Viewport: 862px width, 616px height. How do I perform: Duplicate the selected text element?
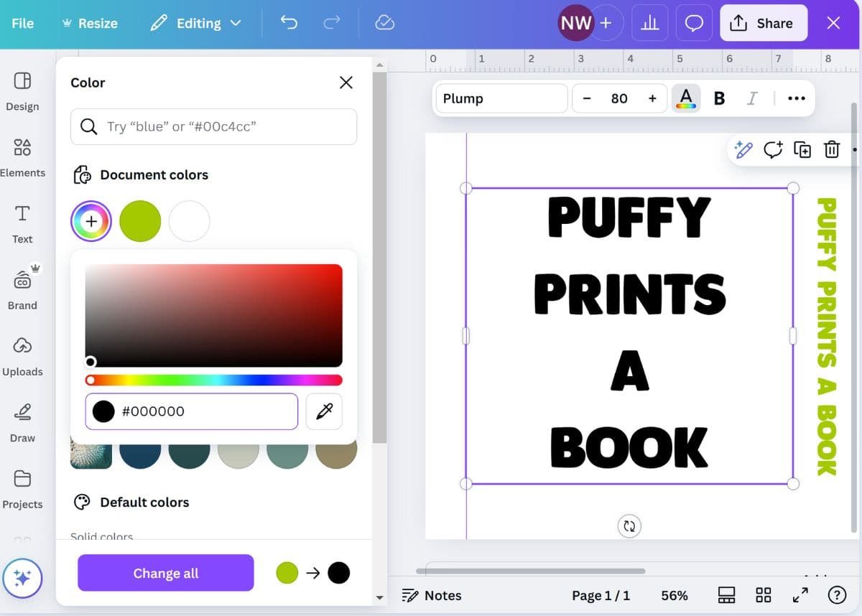[802, 150]
